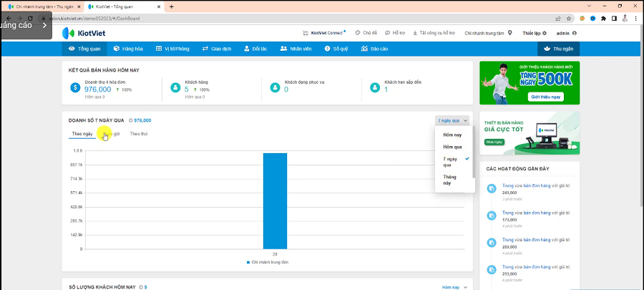Screen dimensions: 644x290
Task: Open Báo cáo reports menu
Action: (374, 49)
